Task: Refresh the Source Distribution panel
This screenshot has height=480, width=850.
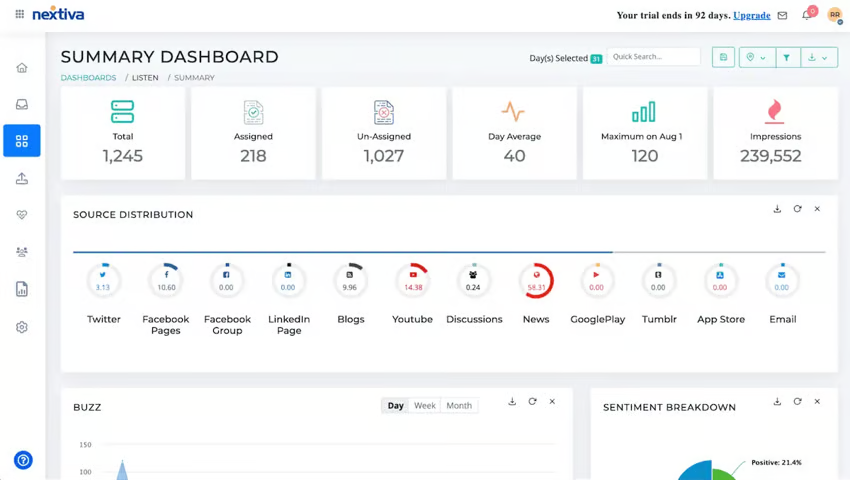Action: (797, 209)
